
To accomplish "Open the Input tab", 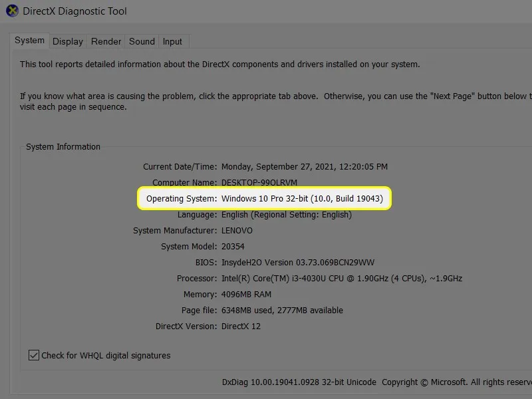I will [172, 41].
